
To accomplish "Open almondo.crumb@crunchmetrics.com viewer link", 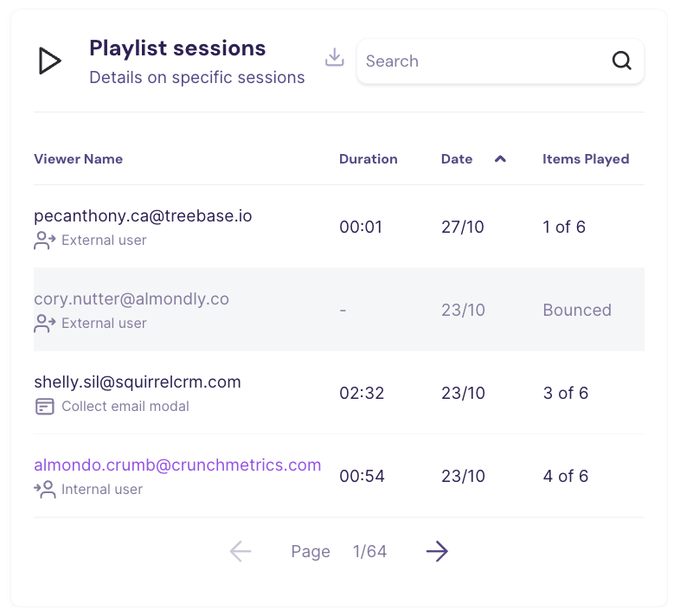I will 177,465.
